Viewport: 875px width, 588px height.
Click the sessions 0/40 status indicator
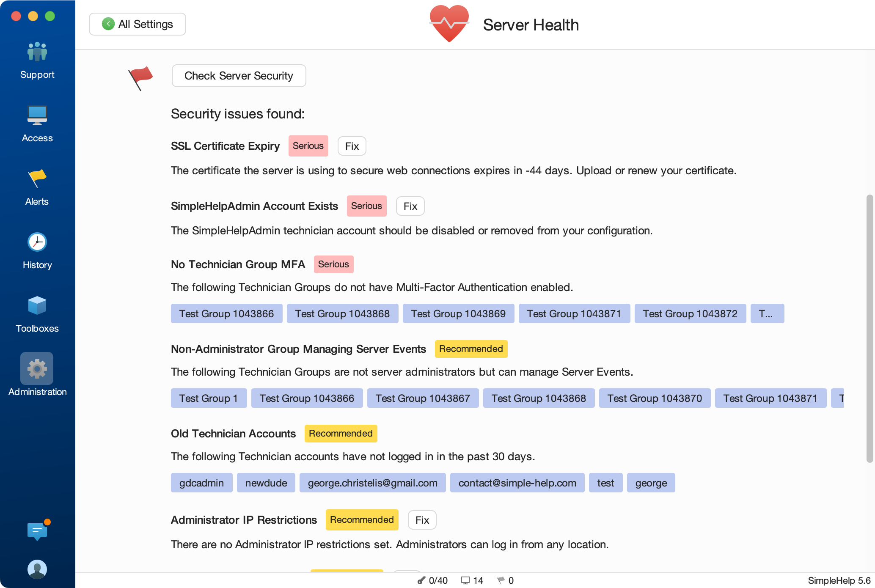coord(432,580)
